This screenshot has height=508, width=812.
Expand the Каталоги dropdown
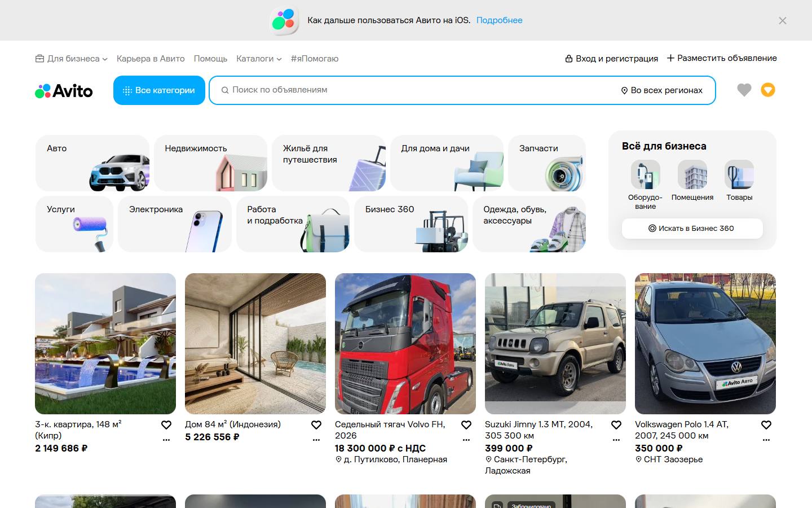click(x=259, y=59)
